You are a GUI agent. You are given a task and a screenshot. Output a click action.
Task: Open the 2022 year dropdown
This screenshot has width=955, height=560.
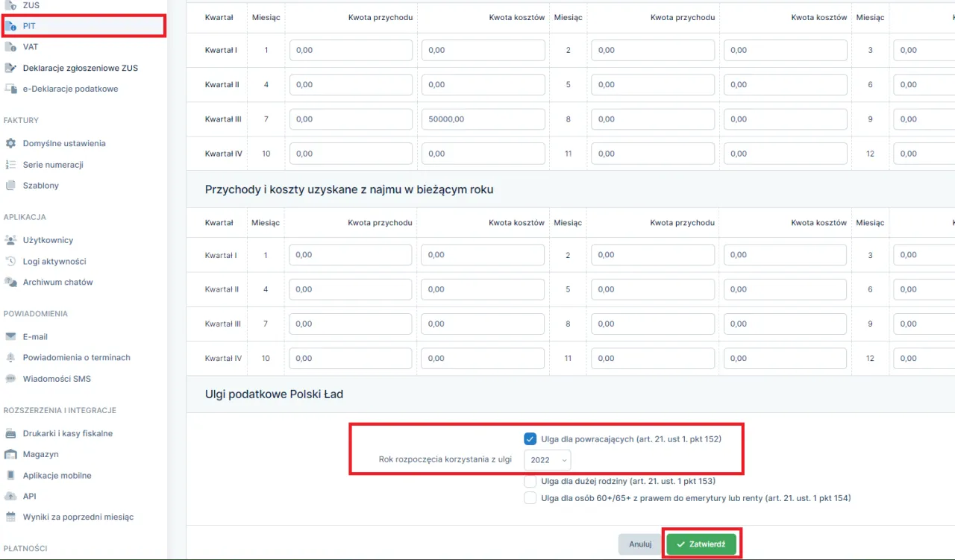[548, 460]
